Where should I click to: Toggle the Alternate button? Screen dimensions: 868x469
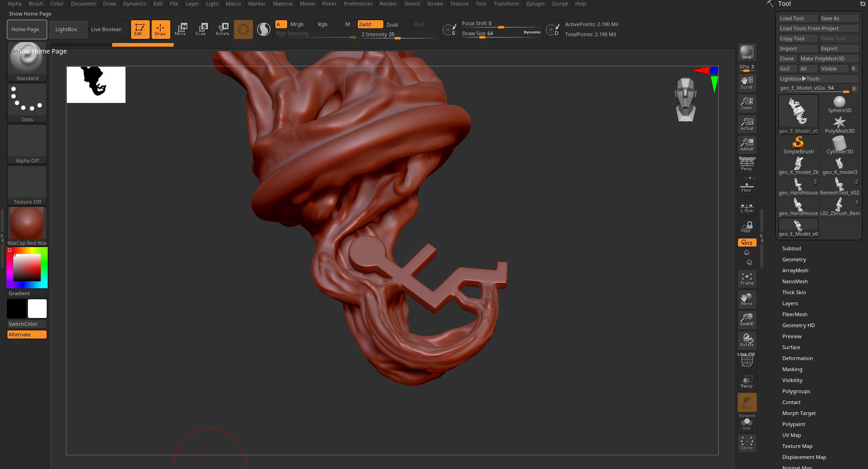tap(27, 334)
